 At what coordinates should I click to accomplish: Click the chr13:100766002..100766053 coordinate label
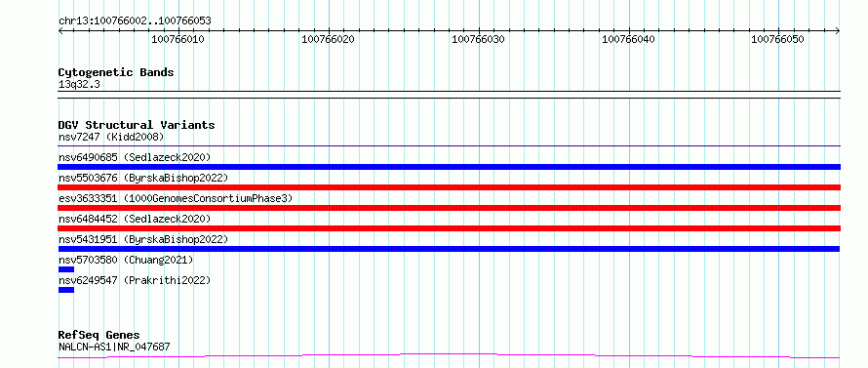pyautogui.click(x=135, y=21)
